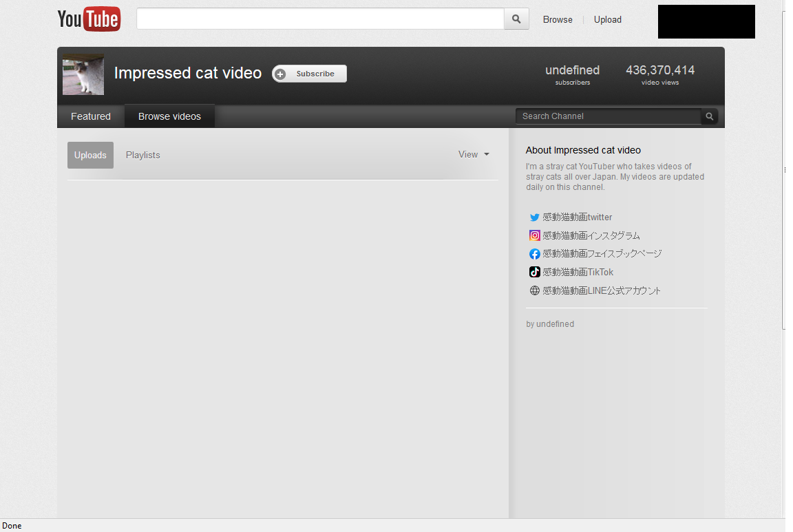Viewport: 793px width, 532px height.
Task: Select the Playlists filter
Action: click(142, 156)
